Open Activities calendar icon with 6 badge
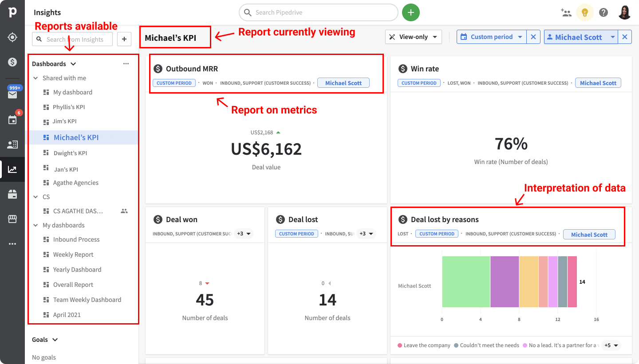Screen dimensions: 639x364 click(12, 119)
